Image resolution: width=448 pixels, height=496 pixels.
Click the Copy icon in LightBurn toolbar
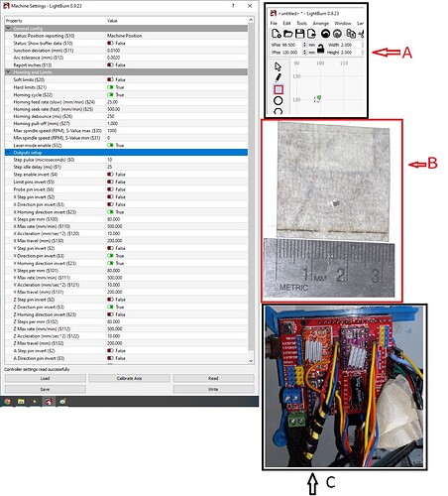[351, 34]
